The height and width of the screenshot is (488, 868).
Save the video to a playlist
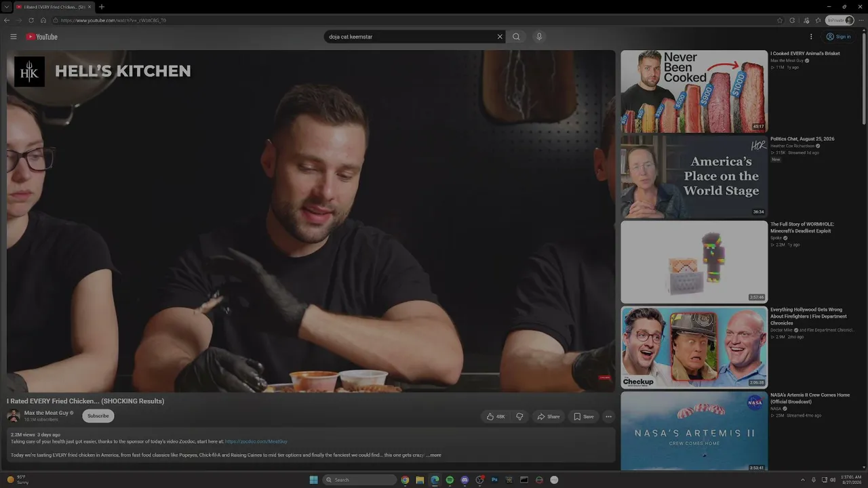tap(583, 416)
